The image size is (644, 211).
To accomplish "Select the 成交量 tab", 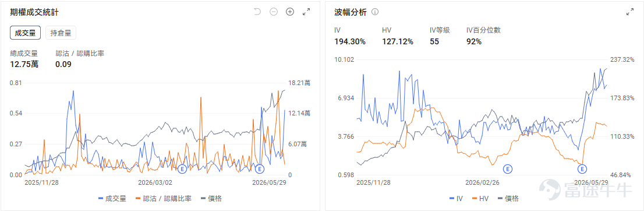I will (26, 33).
